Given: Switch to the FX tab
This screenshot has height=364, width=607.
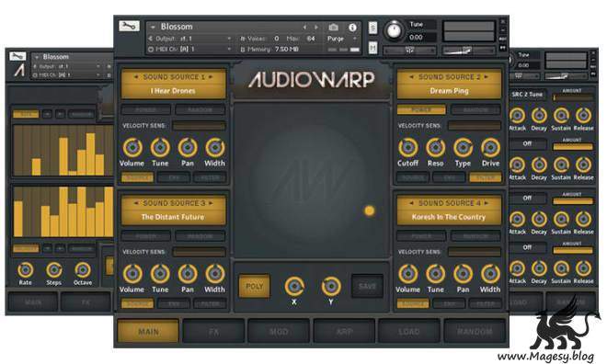Looking at the screenshot, I should 213,332.
